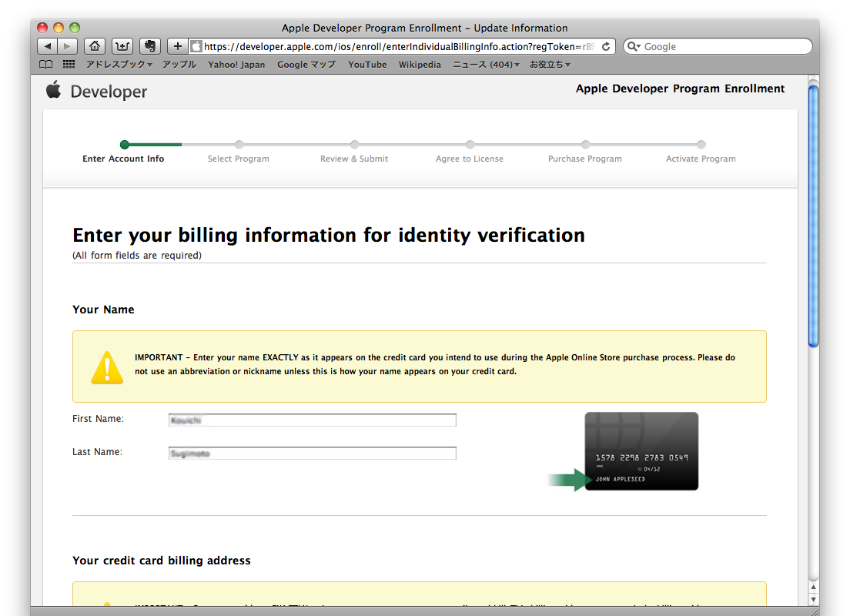The width and height of the screenshot is (850, 616).
Task: Reload the page with the refresh icon
Action: click(x=606, y=46)
